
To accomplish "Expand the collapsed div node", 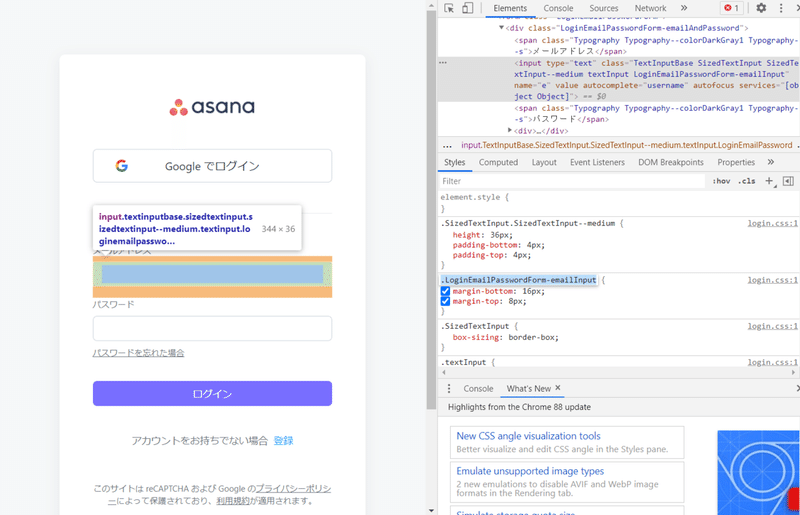I will (x=510, y=130).
